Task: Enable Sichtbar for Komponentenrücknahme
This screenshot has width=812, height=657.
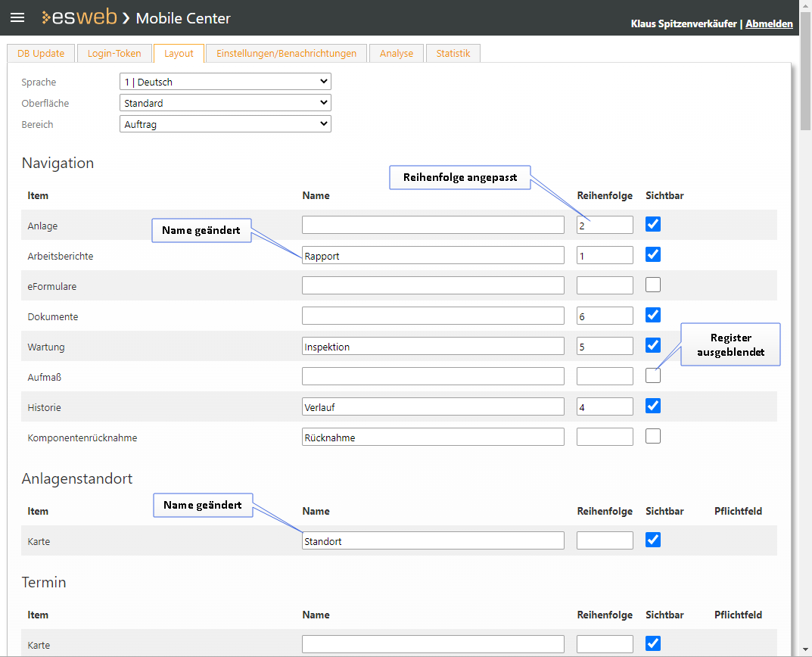Action: tap(653, 436)
